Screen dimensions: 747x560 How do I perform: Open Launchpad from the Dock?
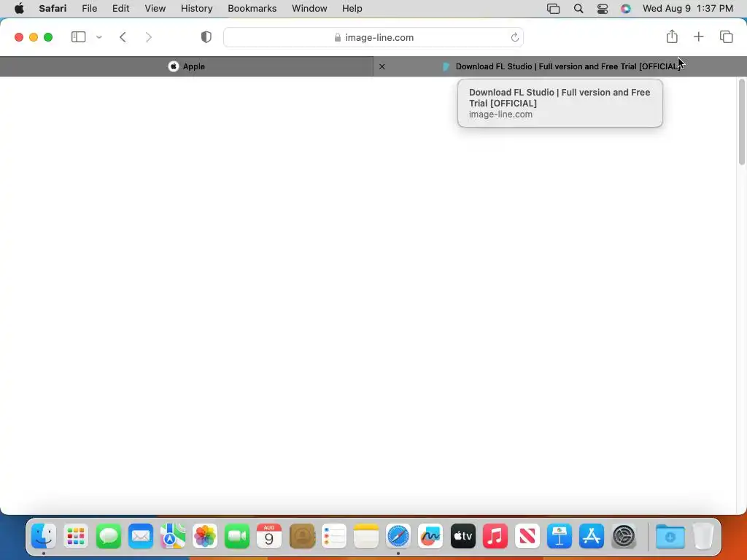(76, 536)
